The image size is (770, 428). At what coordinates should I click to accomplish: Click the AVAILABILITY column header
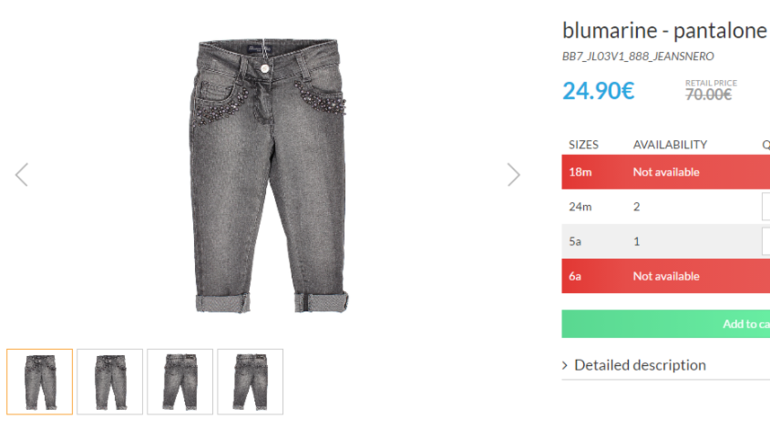670,145
